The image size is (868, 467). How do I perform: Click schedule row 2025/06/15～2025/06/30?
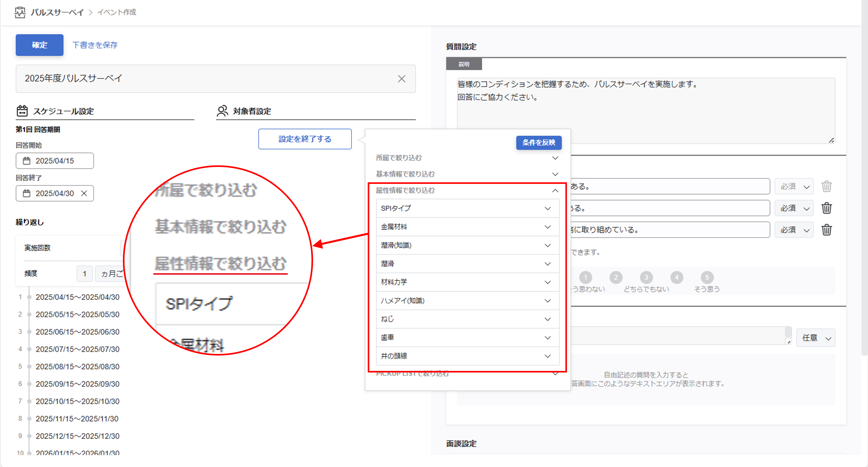pos(78,332)
